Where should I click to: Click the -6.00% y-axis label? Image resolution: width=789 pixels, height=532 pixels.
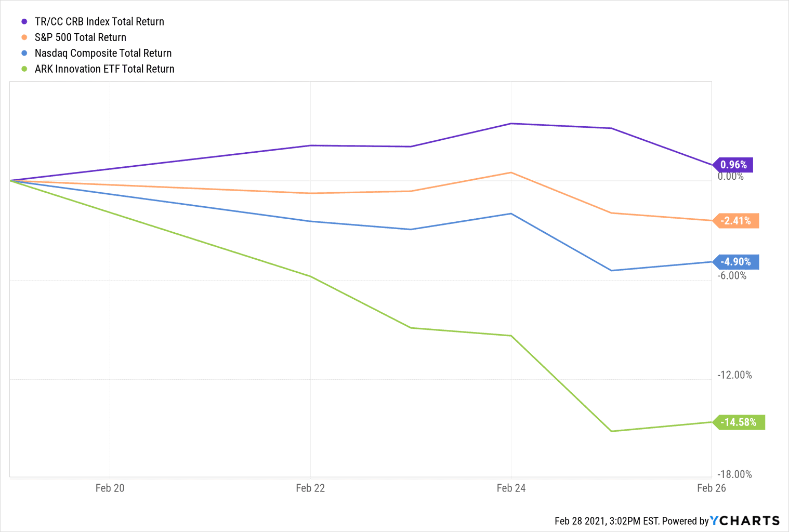click(732, 275)
